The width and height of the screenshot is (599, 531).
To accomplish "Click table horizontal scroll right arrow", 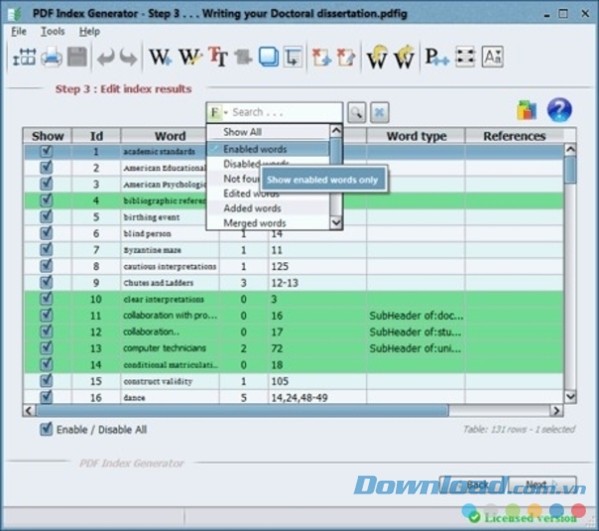I will [x=556, y=411].
